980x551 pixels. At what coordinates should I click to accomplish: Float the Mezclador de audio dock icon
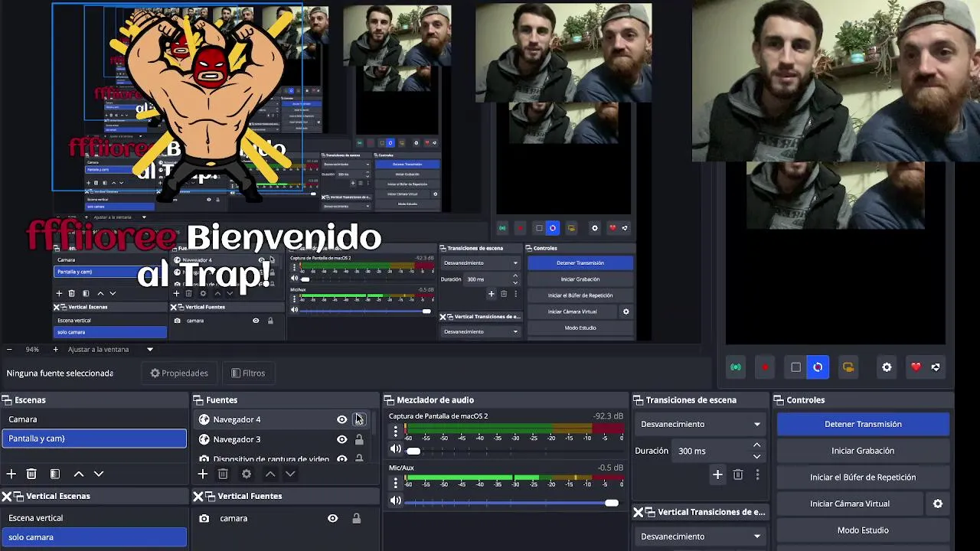click(389, 400)
